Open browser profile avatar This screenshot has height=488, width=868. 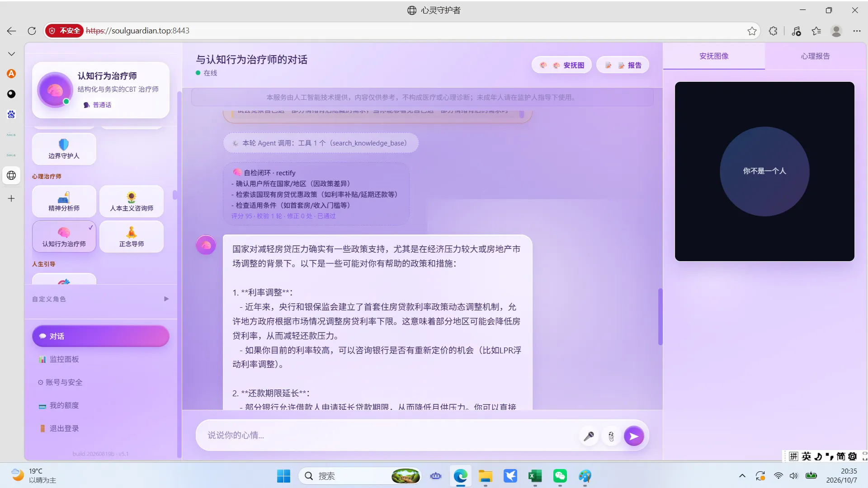[836, 31]
